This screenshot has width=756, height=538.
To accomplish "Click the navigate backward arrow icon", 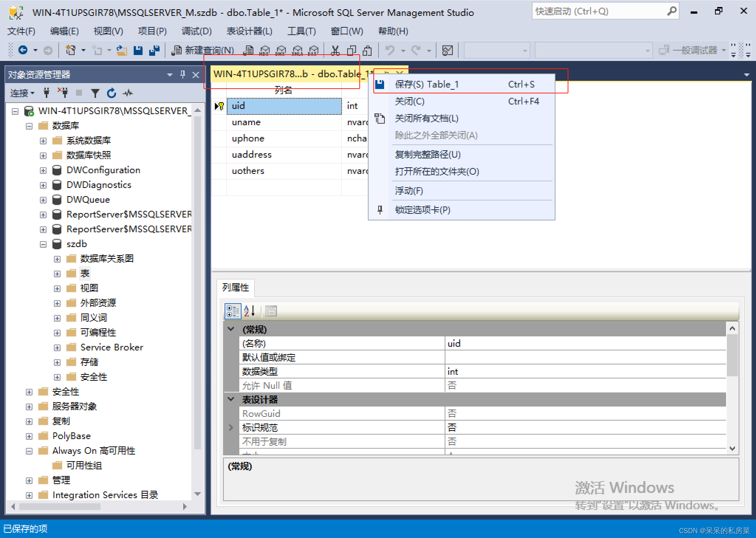I will 23,50.
